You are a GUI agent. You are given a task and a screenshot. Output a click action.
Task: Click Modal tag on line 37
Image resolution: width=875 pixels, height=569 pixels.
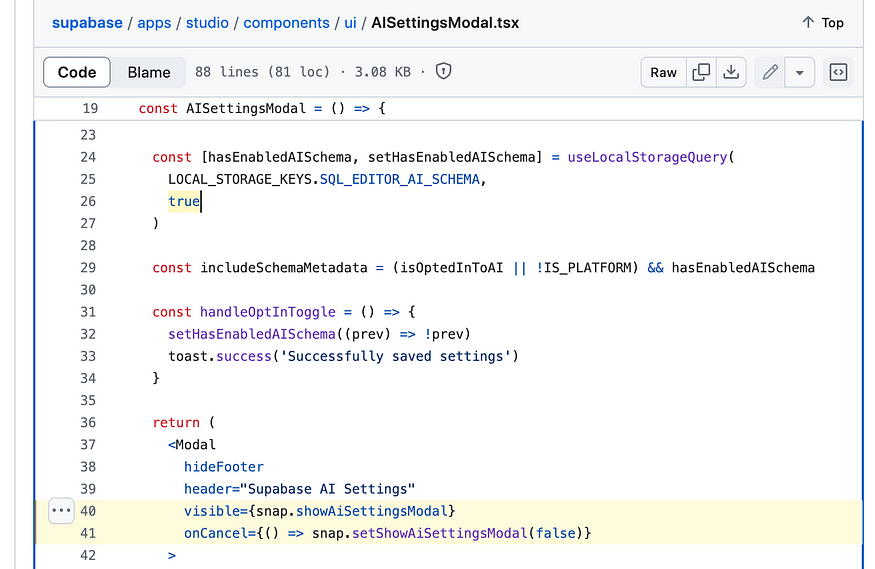[x=195, y=445]
